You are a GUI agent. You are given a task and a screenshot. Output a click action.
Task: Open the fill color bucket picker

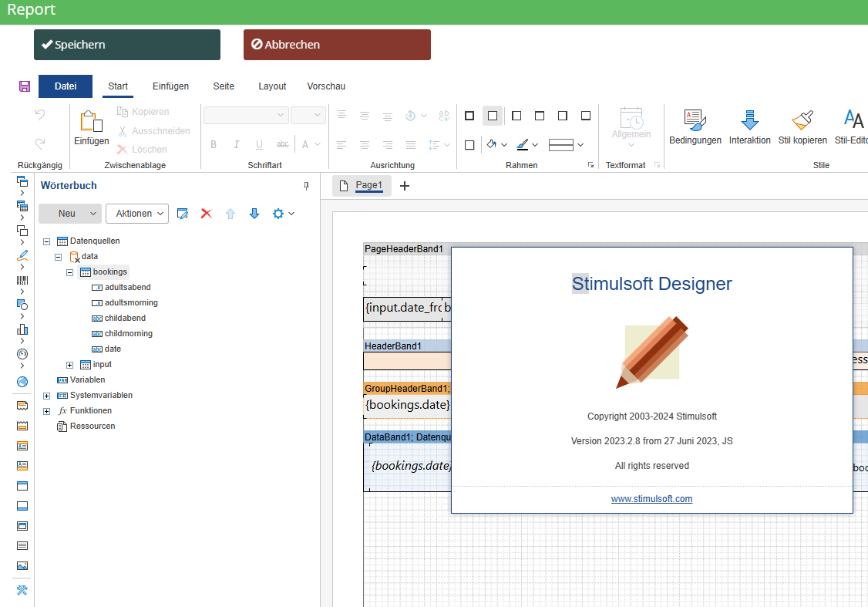(x=496, y=144)
